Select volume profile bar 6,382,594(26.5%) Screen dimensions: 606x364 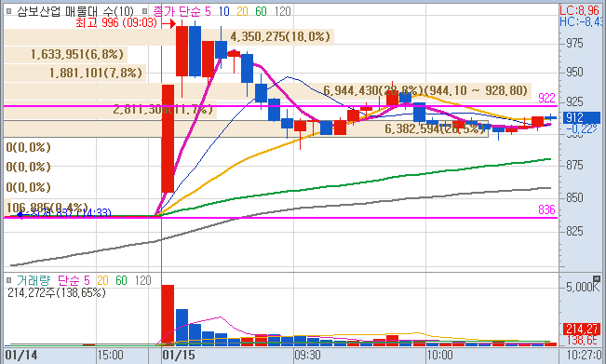click(x=246, y=128)
